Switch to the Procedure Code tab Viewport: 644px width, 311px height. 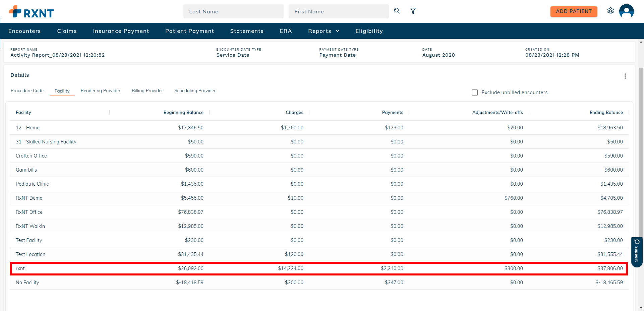(27, 90)
